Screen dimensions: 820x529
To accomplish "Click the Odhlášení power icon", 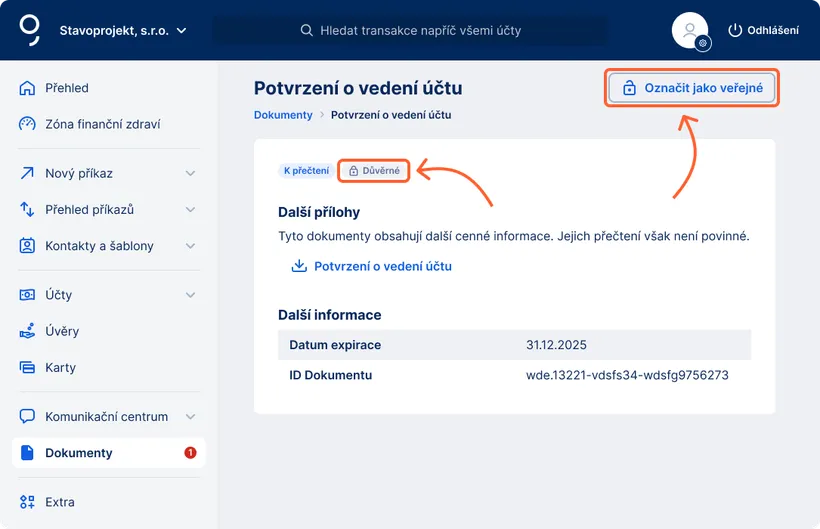I will (x=735, y=30).
